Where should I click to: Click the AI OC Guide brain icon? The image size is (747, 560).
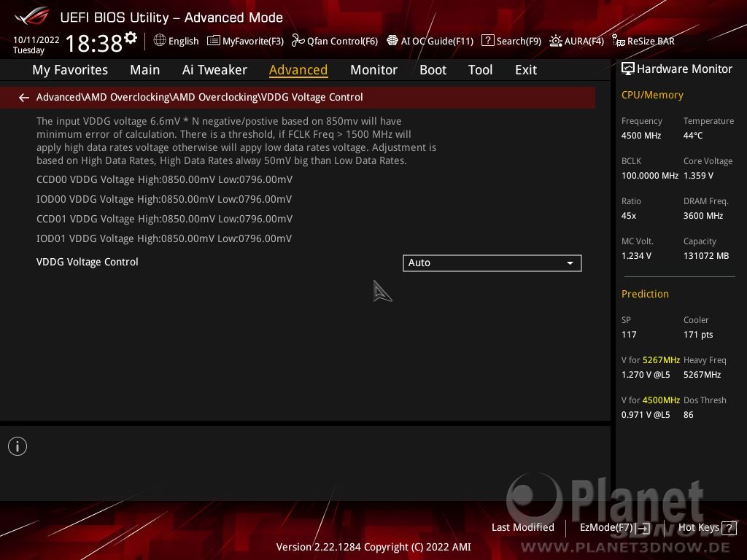(x=392, y=41)
